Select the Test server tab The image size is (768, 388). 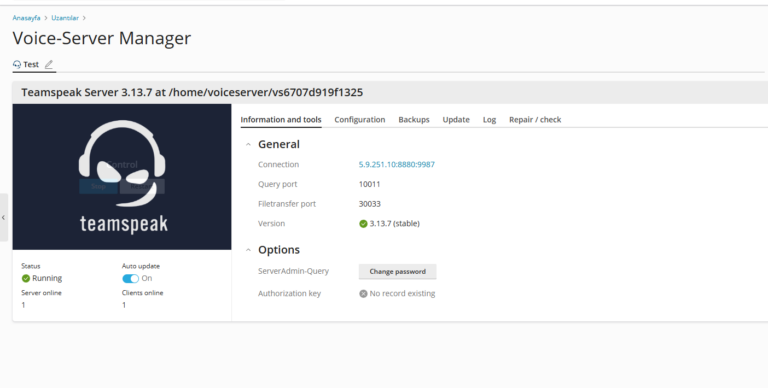tap(31, 64)
